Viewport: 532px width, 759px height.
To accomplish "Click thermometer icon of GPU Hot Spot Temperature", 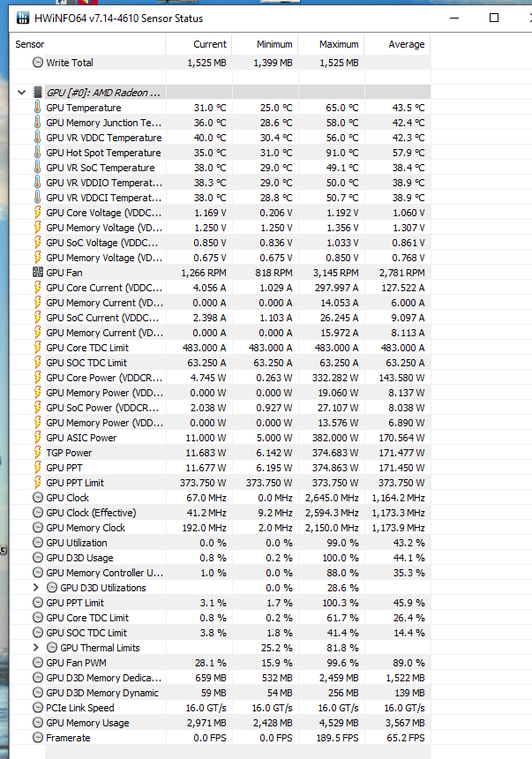I will pyautogui.click(x=37, y=152).
